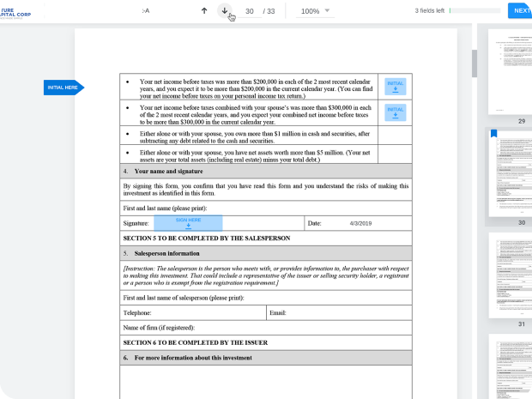
Task: Click the date field showing 4/3/2019
Action: tap(360, 224)
